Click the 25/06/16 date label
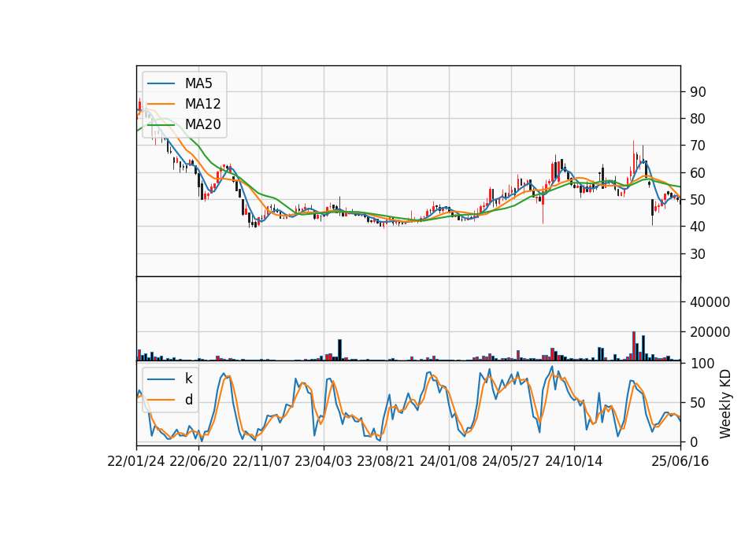 click(680, 461)
